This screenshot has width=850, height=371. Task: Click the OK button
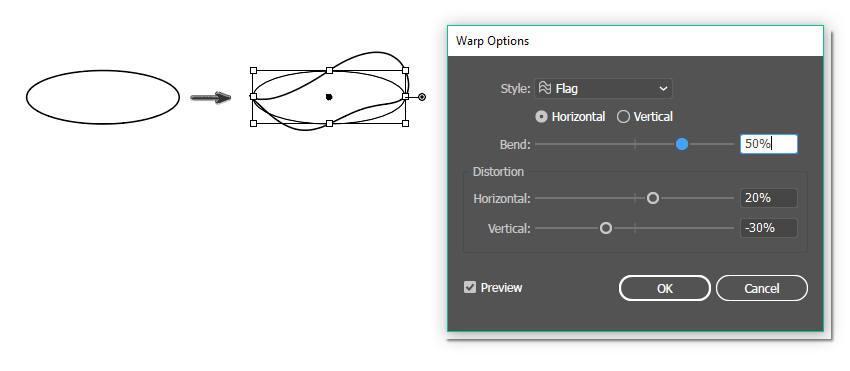click(665, 288)
